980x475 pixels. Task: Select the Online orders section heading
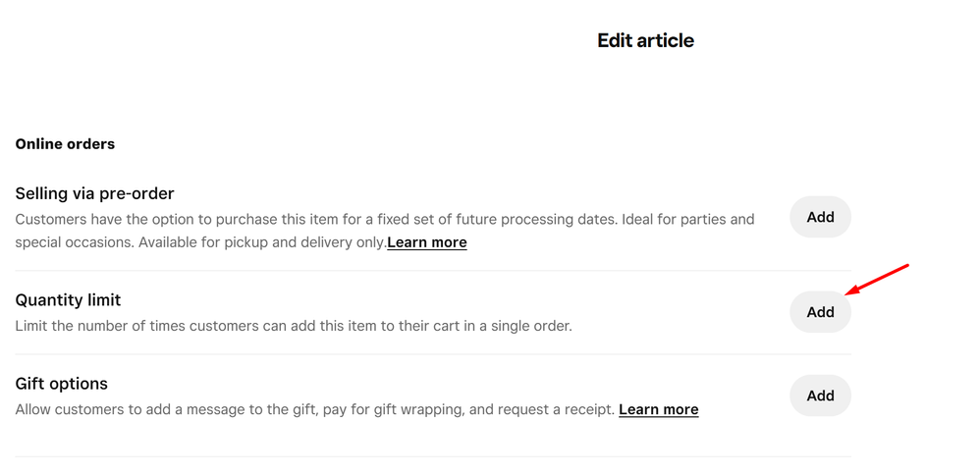tap(65, 144)
